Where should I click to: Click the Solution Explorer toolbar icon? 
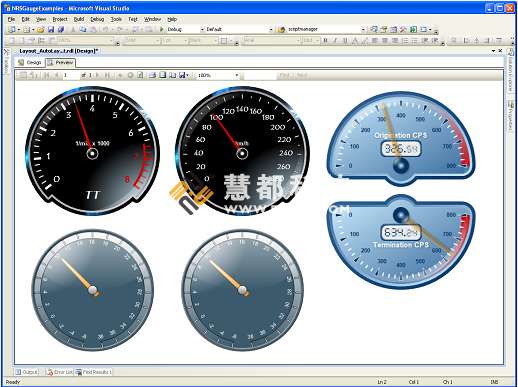374,30
